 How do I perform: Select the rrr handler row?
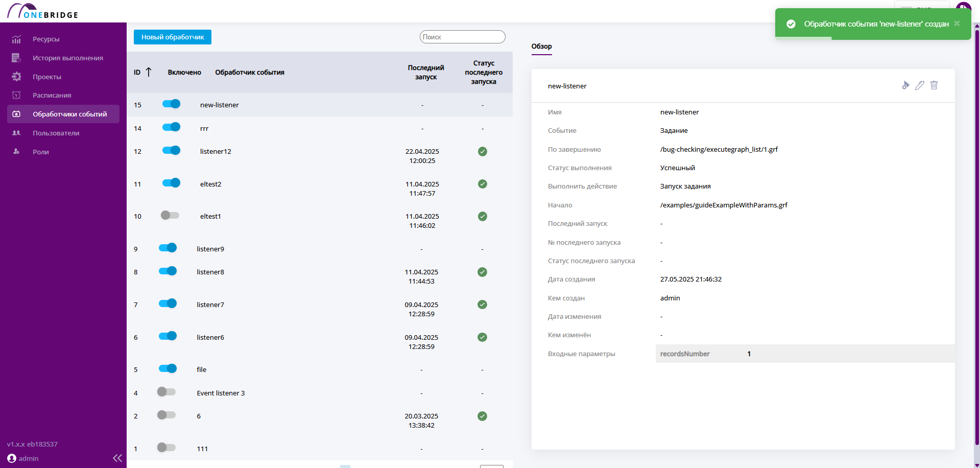click(x=320, y=128)
